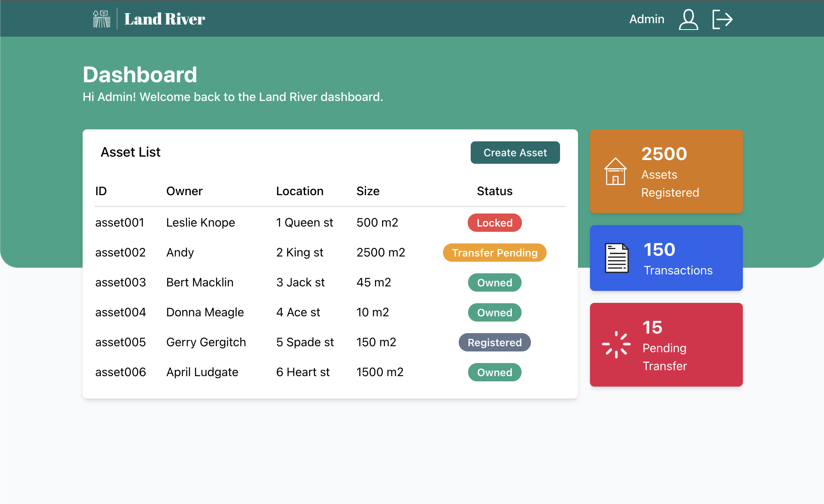Open the 2500 Assets Registered card
This screenshot has width=824, height=504.
[x=666, y=172]
